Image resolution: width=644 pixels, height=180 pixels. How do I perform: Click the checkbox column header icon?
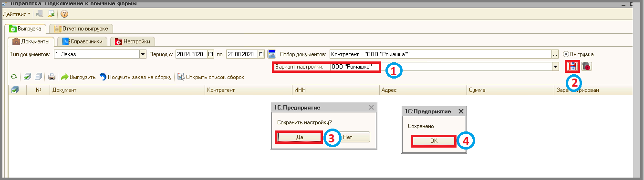click(x=15, y=90)
